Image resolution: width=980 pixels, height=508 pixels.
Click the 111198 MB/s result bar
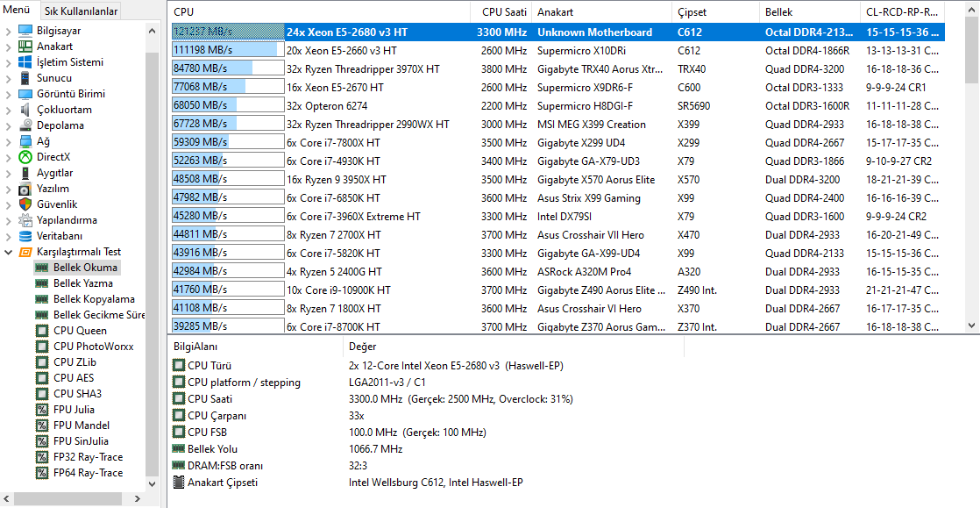click(x=228, y=51)
